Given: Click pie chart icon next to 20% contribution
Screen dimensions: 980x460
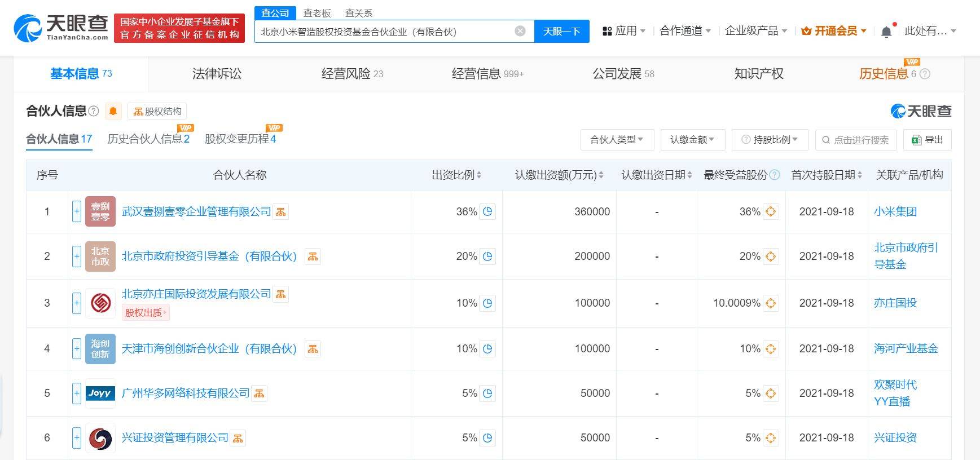Looking at the screenshot, I should 488,256.
